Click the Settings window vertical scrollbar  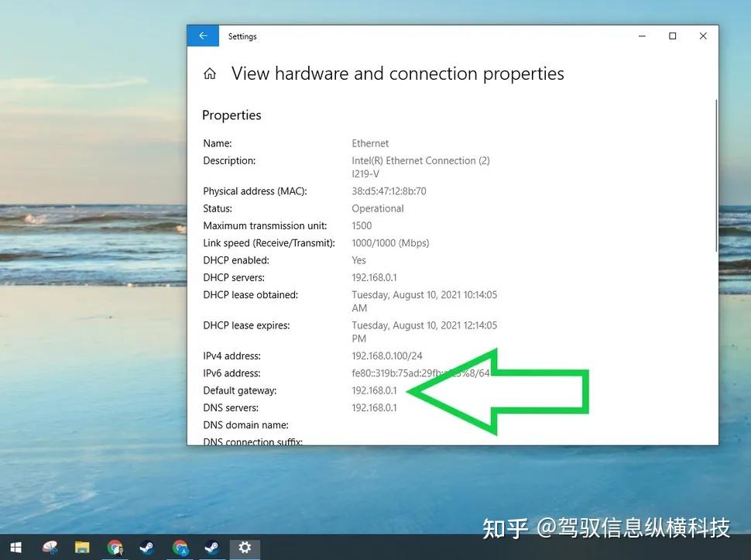click(x=716, y=175)
